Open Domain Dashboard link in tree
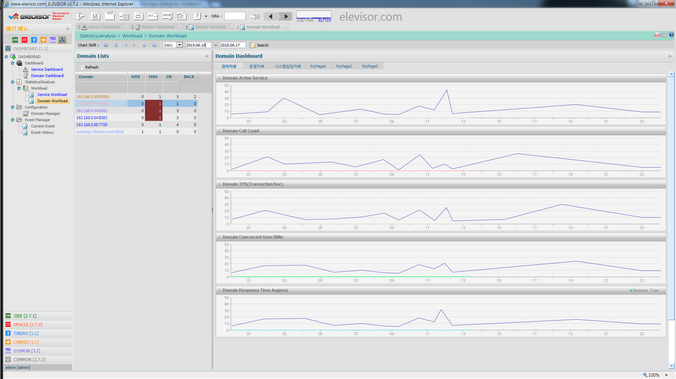Viewport: 676px width, 379px height. tap(47, 75)
